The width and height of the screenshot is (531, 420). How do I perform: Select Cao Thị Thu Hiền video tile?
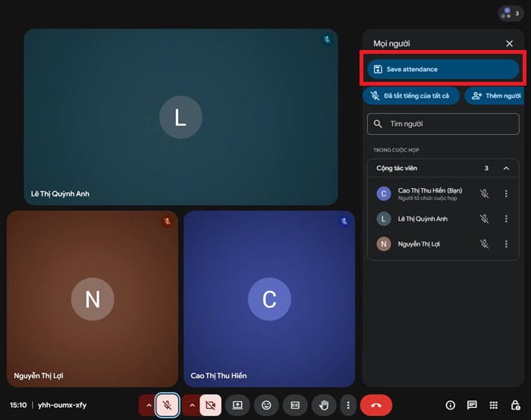point(269,299)
